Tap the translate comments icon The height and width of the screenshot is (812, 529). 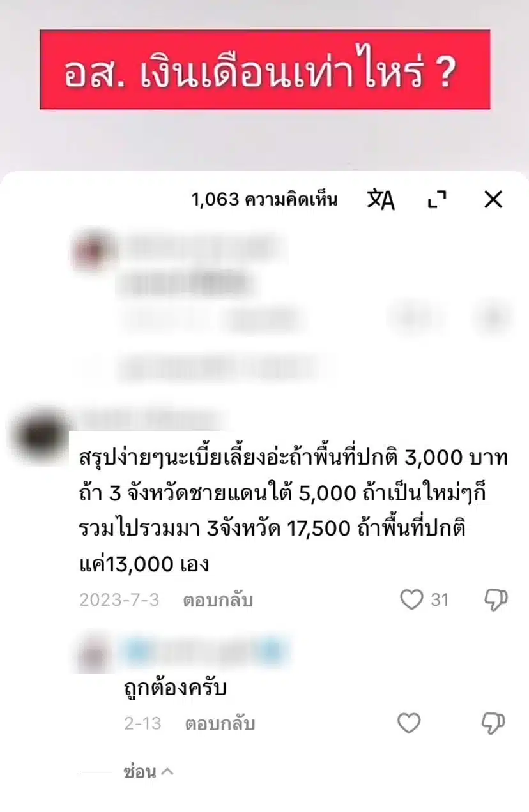(x=381, y=200)
